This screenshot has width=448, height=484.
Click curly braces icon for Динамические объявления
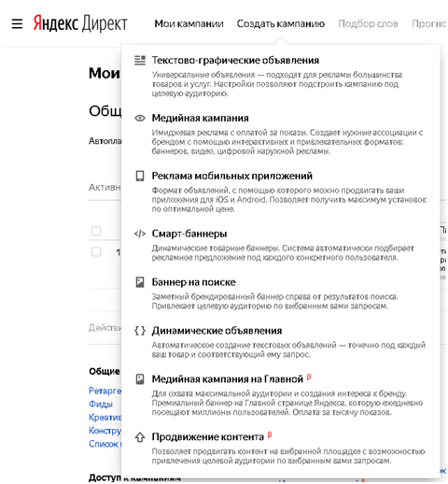pyautogui.click(x=140, y=331)
